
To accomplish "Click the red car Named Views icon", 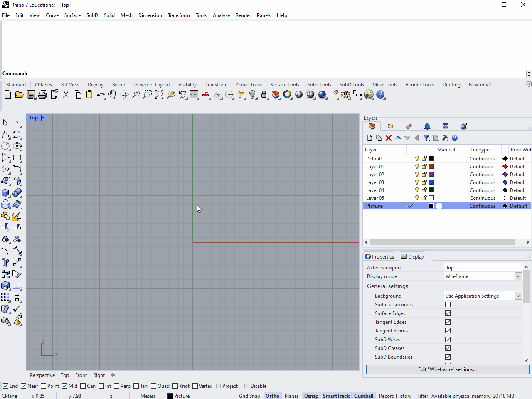I will [206, 95].
